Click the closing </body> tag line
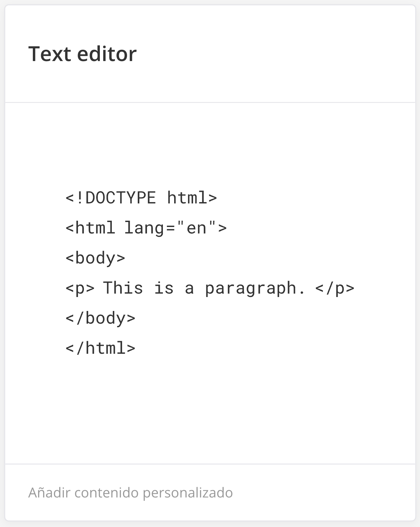Screen dimensions: 420x527 click(x=100, y=318)
